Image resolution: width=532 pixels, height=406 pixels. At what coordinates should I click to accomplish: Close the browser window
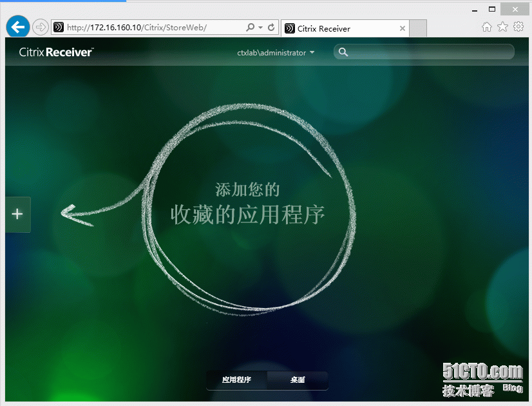(x=515, y=9)
